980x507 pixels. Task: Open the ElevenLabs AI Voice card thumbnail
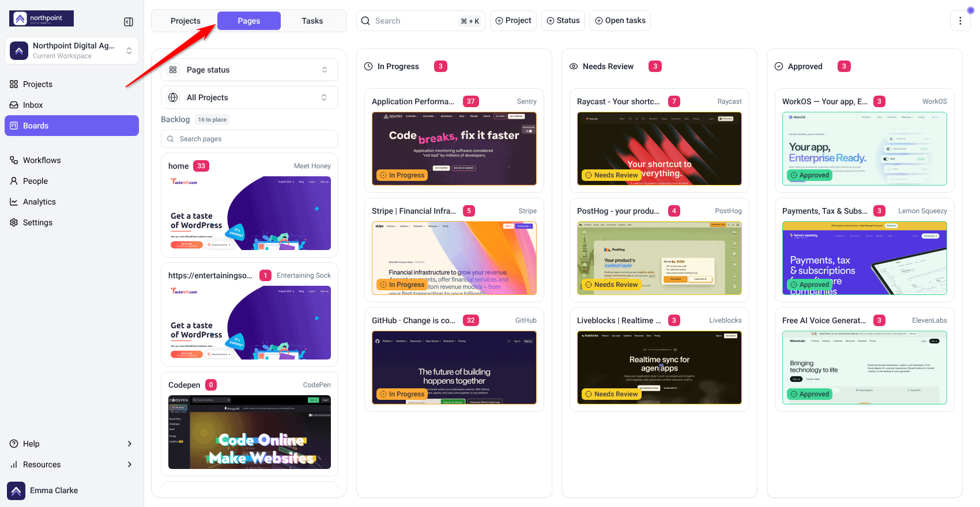[x=865, y=368]
